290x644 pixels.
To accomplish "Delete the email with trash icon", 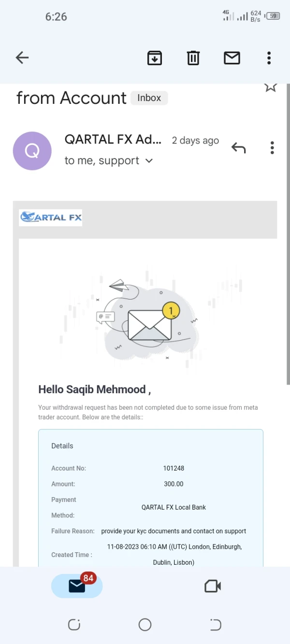I will click(193, 58).
